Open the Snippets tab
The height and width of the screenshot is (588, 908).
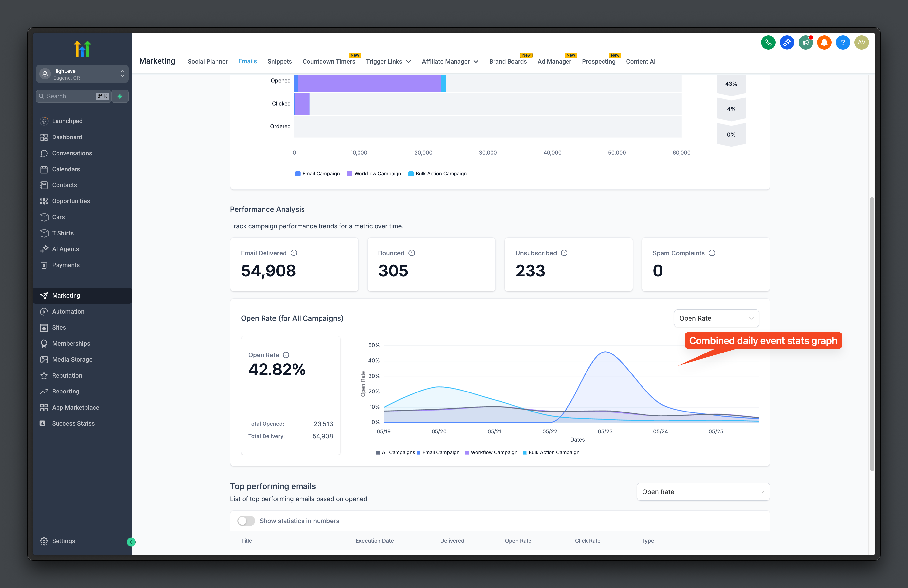pyautogui.click(x=280, y=61)
